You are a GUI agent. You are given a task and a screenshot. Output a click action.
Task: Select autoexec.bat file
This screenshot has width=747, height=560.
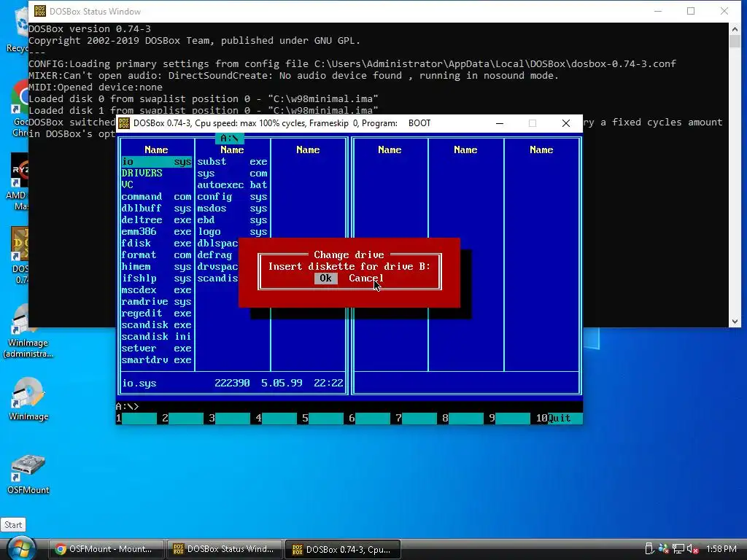pyautogui.click(x=233, y=184)
